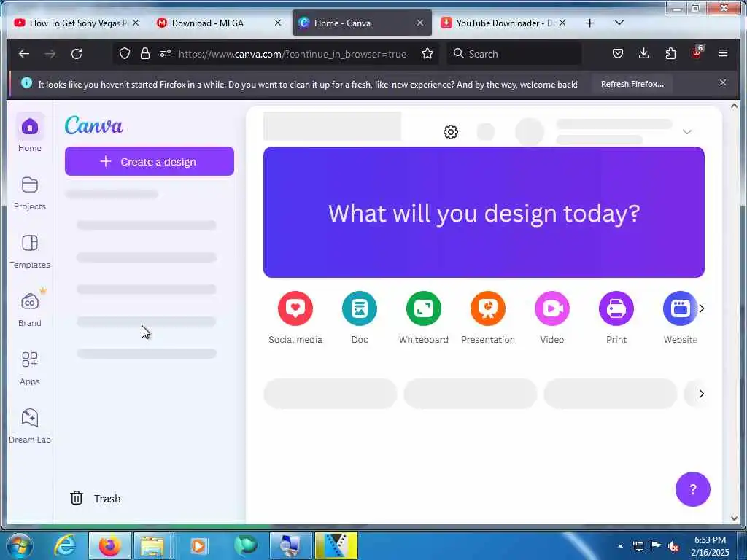Click the site security padlock icon
Screen dimensions: 747x560
[145, 53]
